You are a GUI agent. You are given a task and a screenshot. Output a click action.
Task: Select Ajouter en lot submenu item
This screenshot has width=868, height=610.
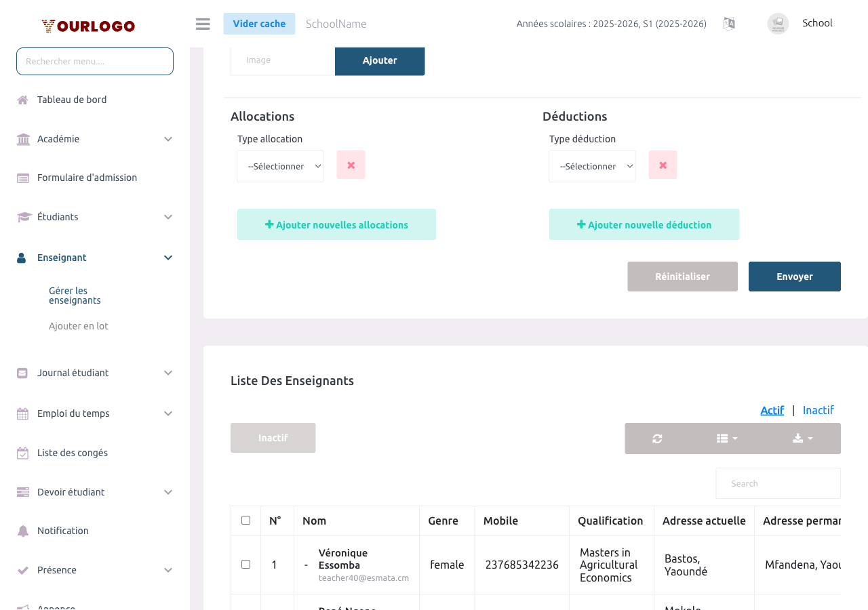[79, 326]
